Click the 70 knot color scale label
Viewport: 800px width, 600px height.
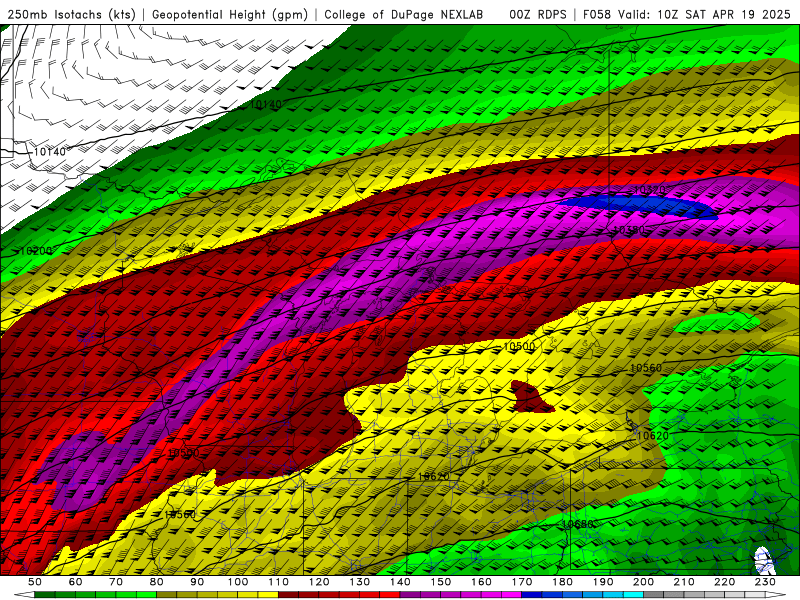(116, 582)
